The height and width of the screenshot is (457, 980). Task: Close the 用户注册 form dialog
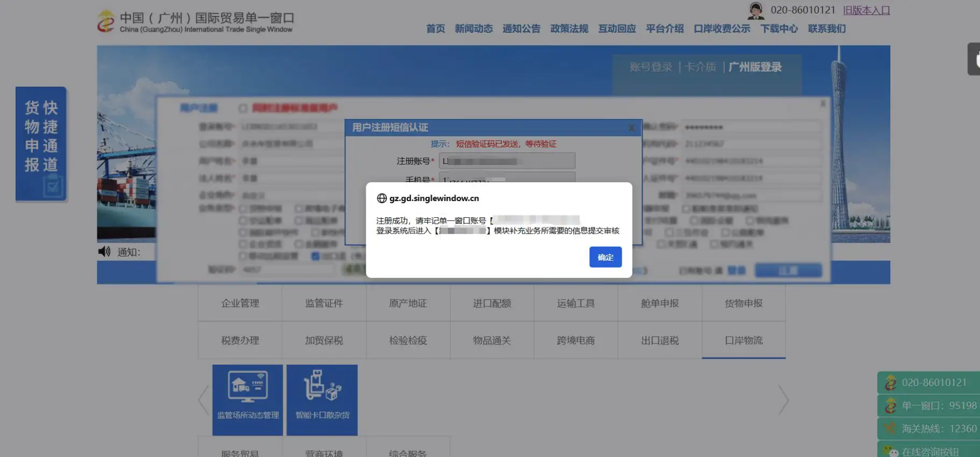point(823,103)
